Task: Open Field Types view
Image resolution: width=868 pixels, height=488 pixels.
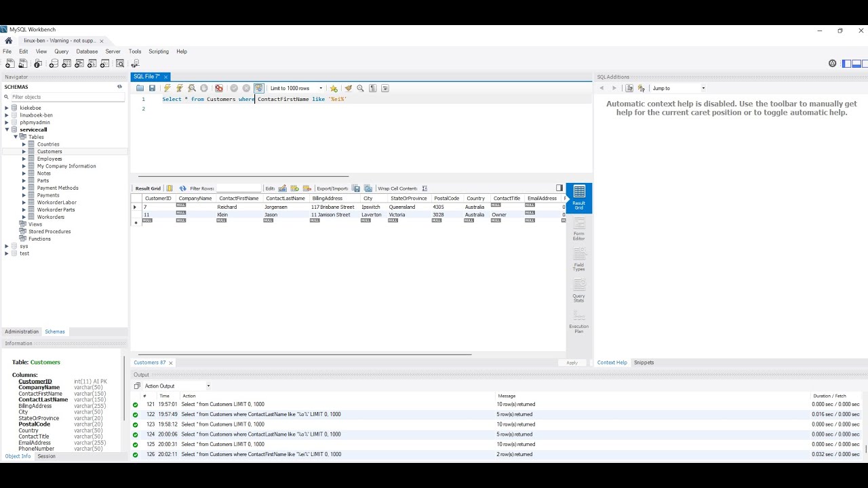Action: click(579, 260)
